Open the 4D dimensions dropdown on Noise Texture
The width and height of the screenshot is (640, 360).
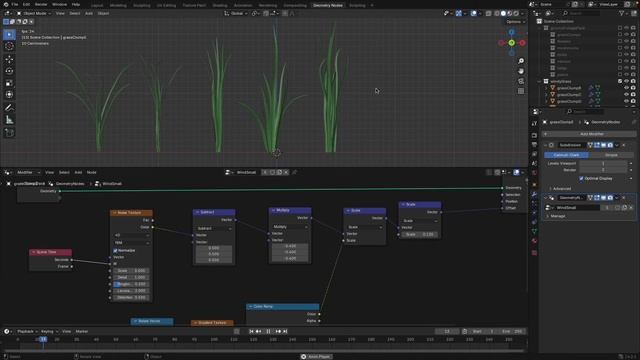click(131, 236)
